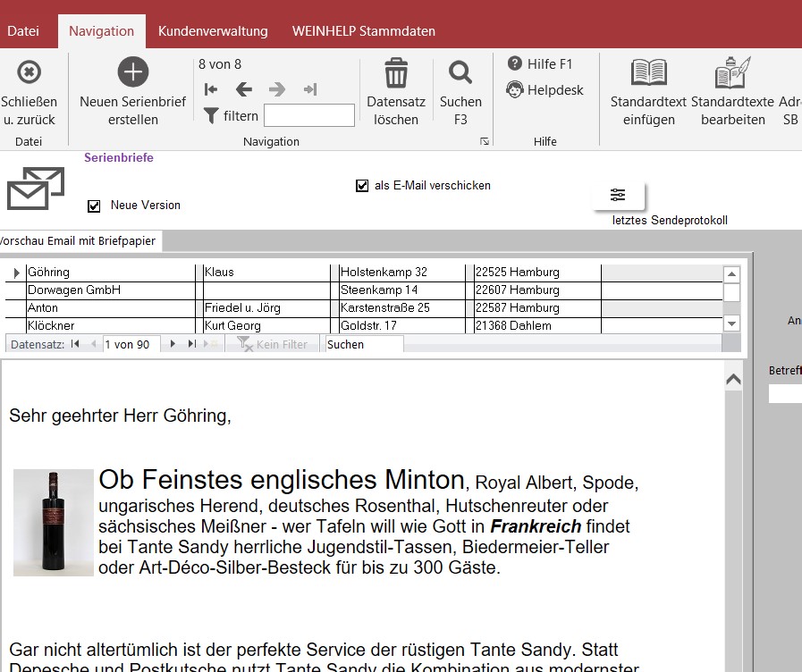Screen dimensions: 802x672
Task: Contact Helpdesk from the ribbon
Action: pyautogui.click(x=545, y=89)
